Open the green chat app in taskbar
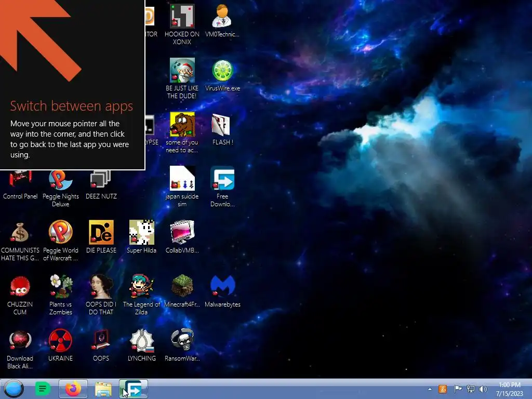The image size is (532, 399). (x=43, y=389)
